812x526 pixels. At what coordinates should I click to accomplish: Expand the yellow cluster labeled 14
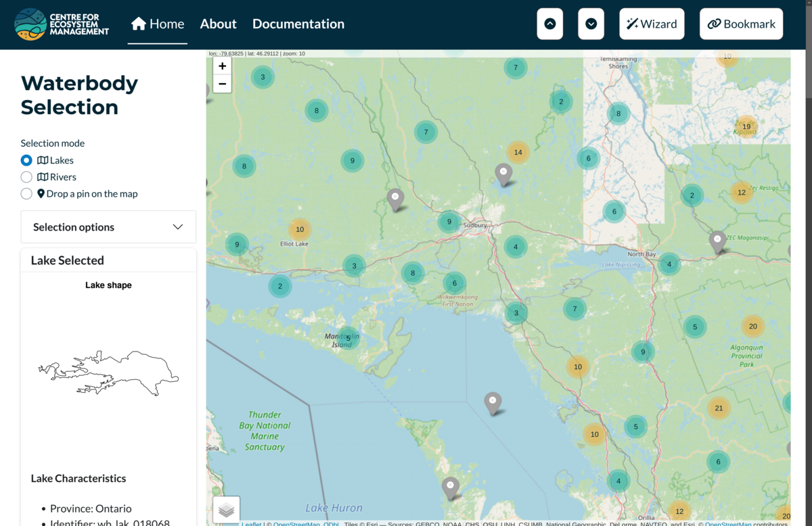tap(518, 152)
